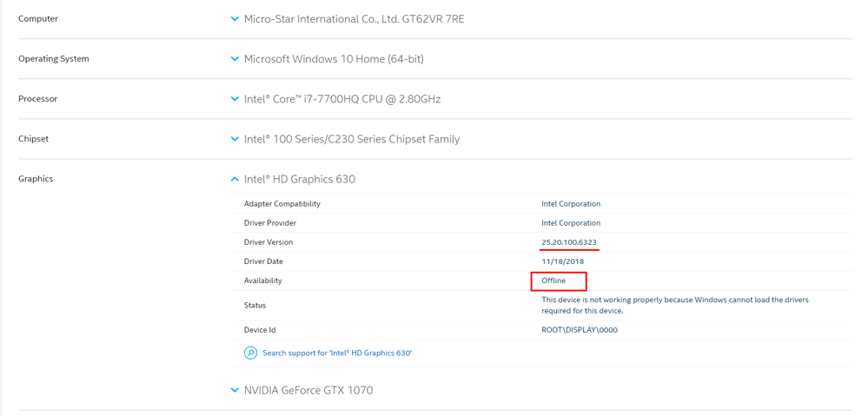Expand the Operating System chevron
Screen dimensions: 868x416
coord(235,59)
